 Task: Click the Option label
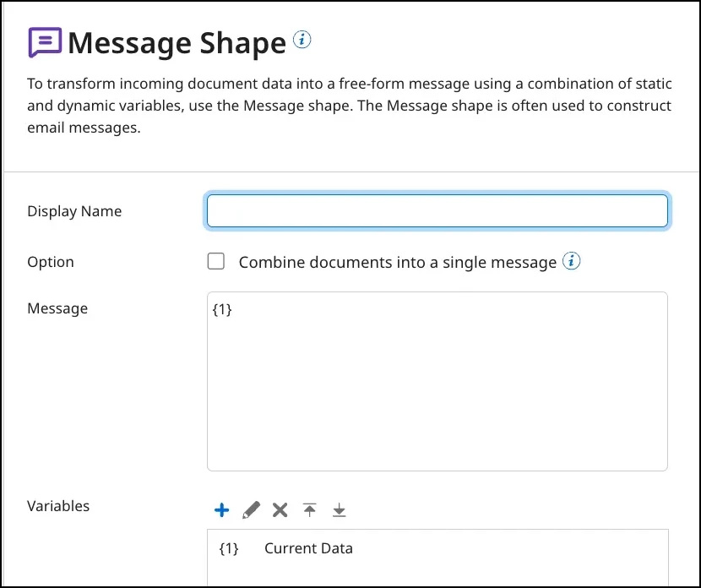(50, 261)
